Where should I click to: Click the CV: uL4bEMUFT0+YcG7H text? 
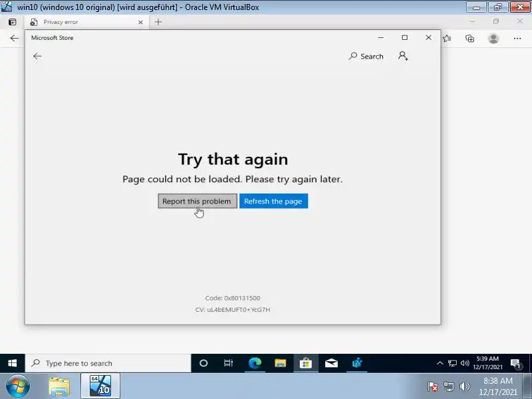[x=233, y=309]
